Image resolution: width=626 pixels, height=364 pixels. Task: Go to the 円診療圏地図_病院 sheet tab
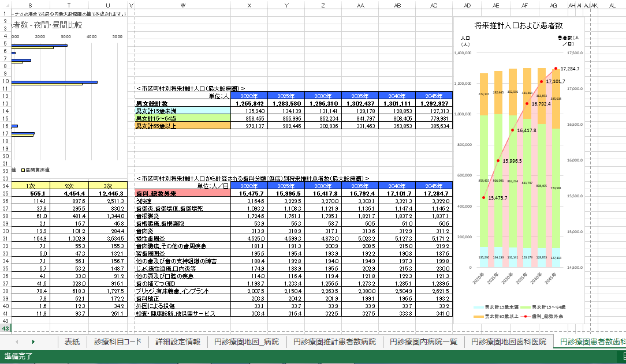[247, 342]
